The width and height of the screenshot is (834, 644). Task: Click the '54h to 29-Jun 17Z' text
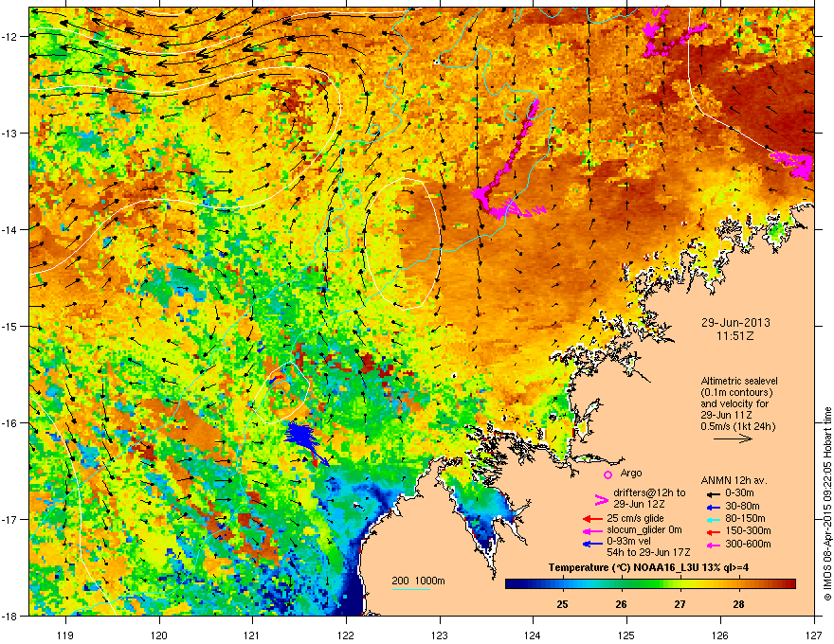click(x=648, y=552)
